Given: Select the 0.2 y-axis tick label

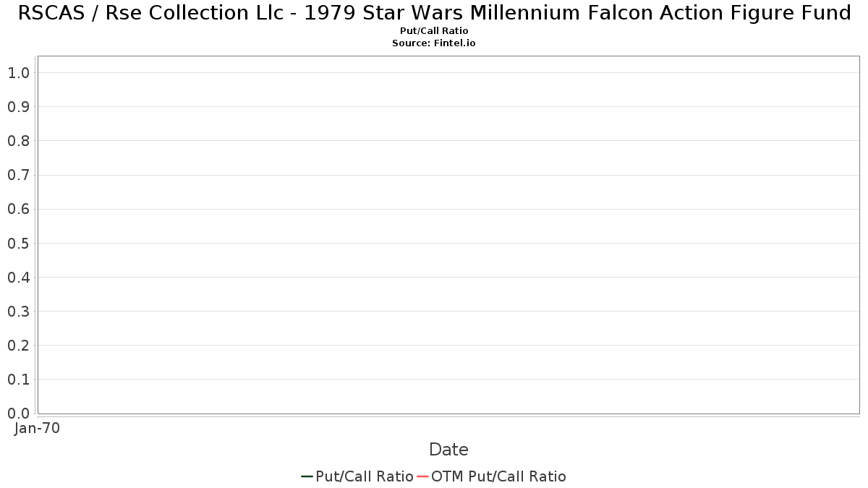Looking at the screenshot, I should (x=18, y=346).
